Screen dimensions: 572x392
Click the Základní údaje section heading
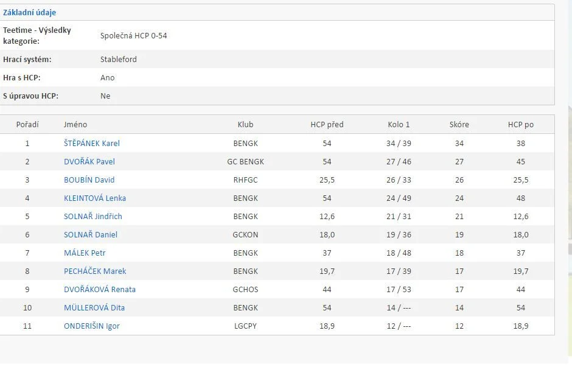(x=30, y=12)
